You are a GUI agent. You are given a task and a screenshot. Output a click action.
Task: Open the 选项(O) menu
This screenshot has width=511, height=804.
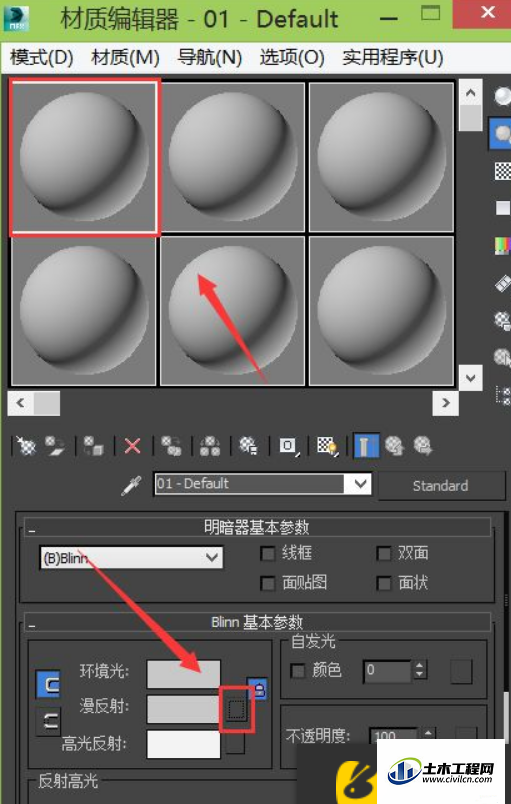(x=292, y=57)
